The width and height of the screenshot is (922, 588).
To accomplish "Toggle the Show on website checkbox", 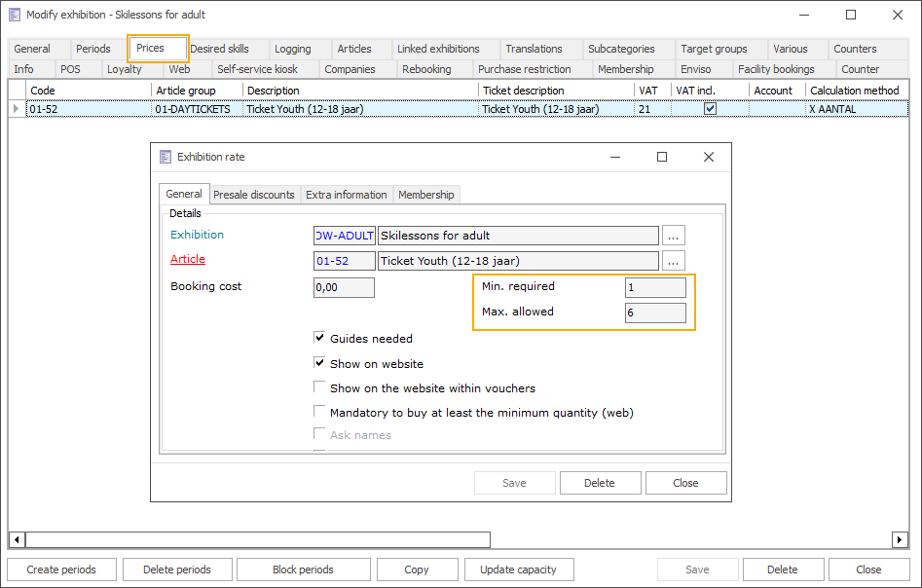I will click(319, 363).
